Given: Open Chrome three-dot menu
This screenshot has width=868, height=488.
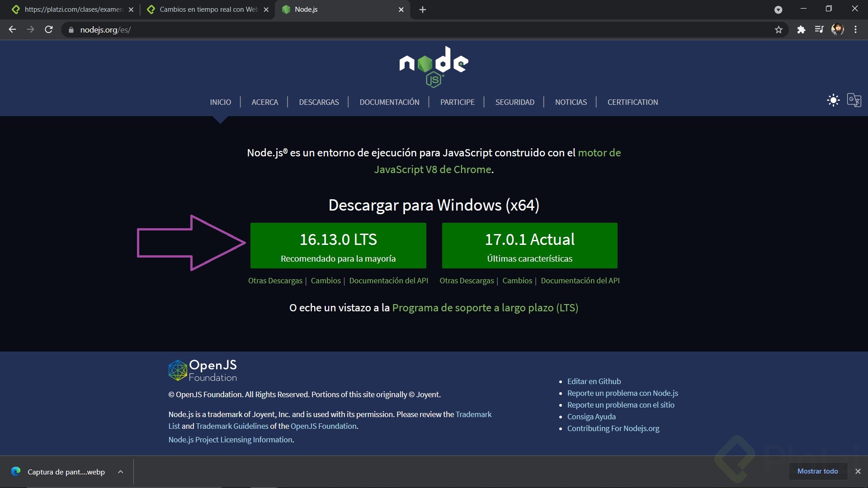Looking at the screenshot, I should (855, 30).
